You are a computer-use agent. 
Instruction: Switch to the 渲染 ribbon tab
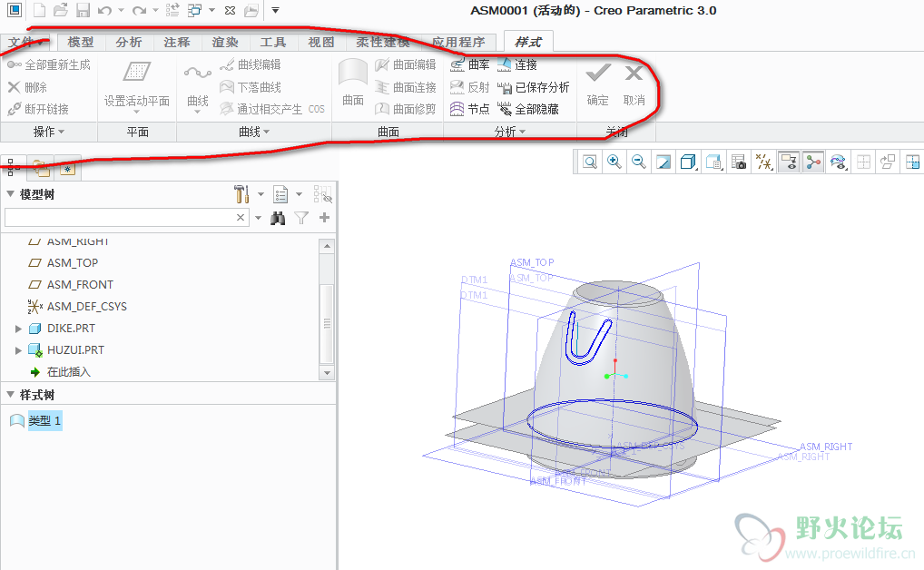225,43
